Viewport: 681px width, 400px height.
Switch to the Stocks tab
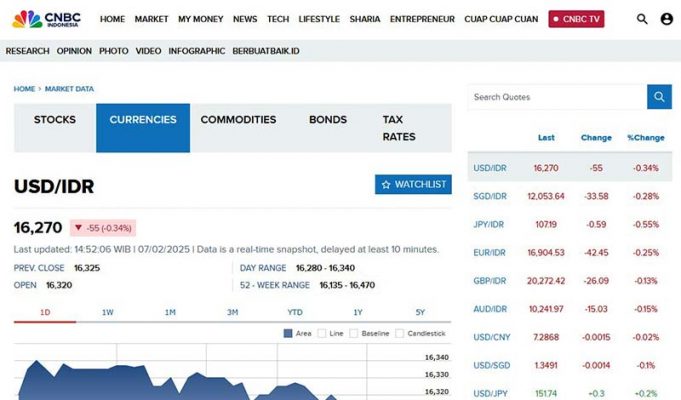[x=55, y=120]
